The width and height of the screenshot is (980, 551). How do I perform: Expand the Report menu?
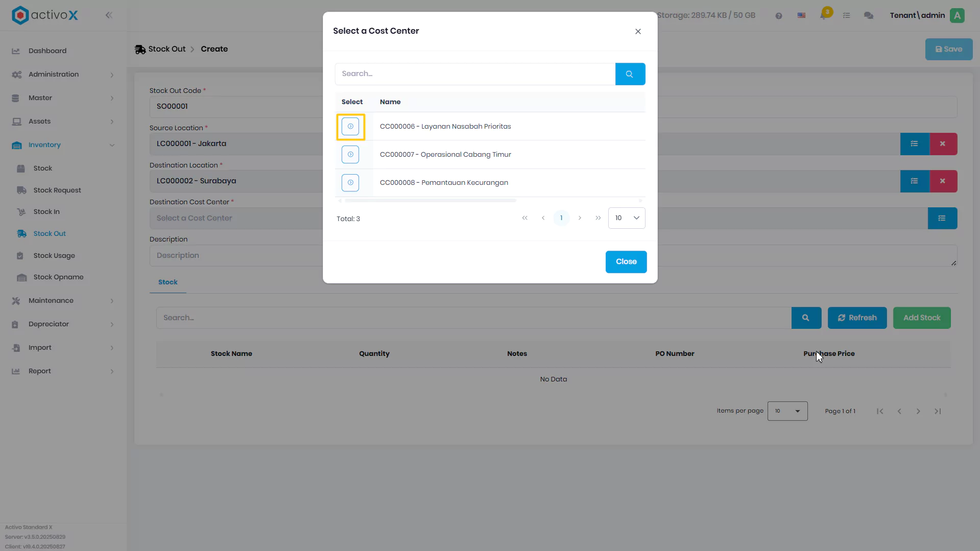tap(62, 371)
